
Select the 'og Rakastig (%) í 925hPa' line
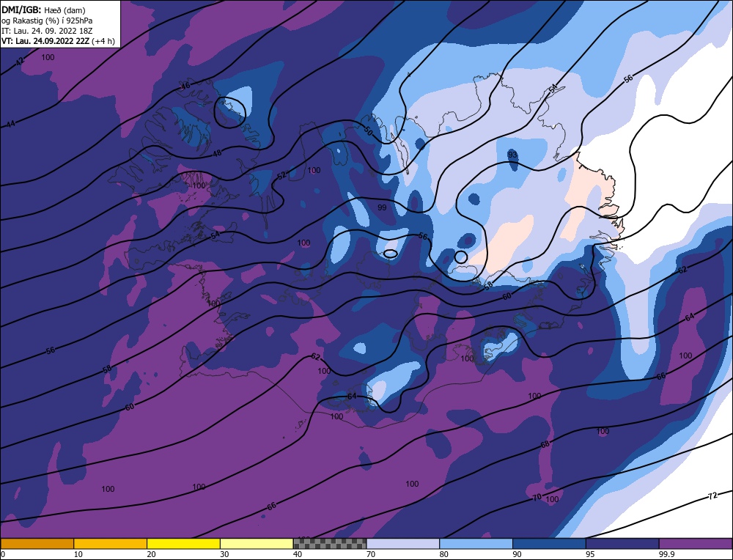point(47,21)
